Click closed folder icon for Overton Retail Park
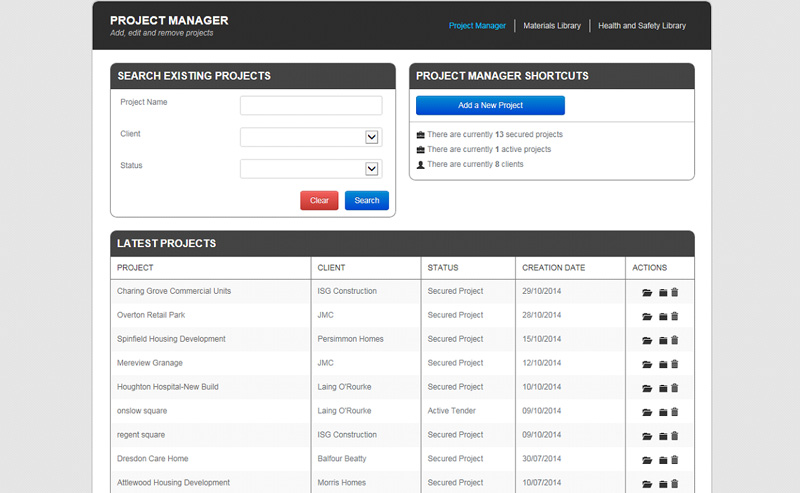Image resolution: width=800 pixels, height=493 pixels. tap(663, 316)
